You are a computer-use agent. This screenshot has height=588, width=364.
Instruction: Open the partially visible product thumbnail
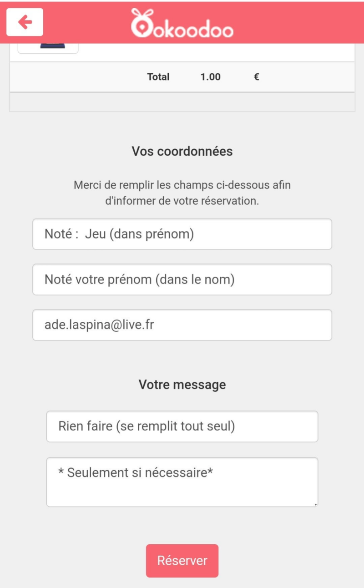[x=48, y=48]
